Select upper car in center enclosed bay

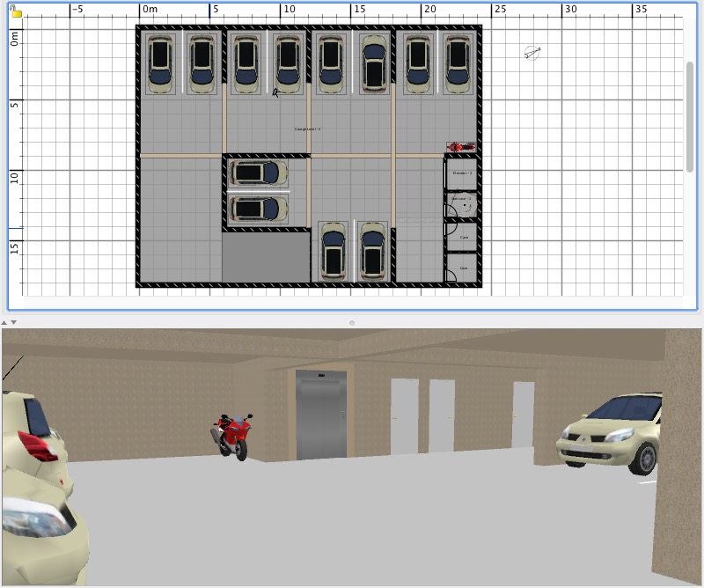click(257, 173)
